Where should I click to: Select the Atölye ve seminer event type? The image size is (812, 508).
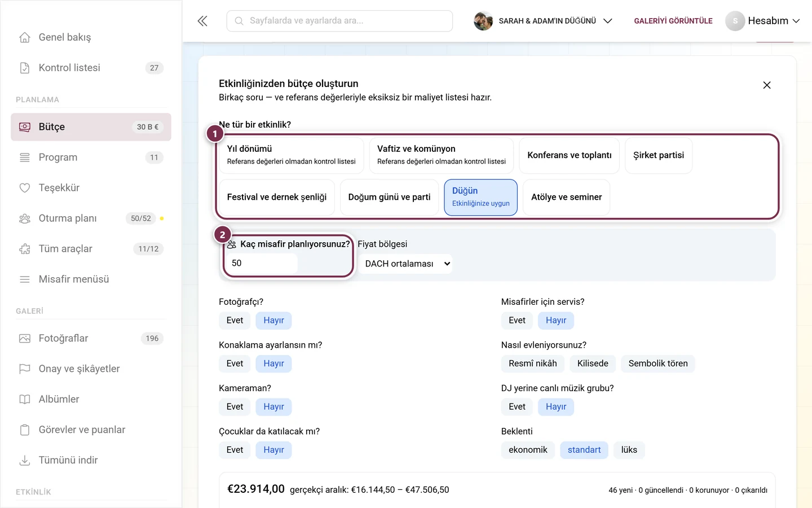click(567, 198)
